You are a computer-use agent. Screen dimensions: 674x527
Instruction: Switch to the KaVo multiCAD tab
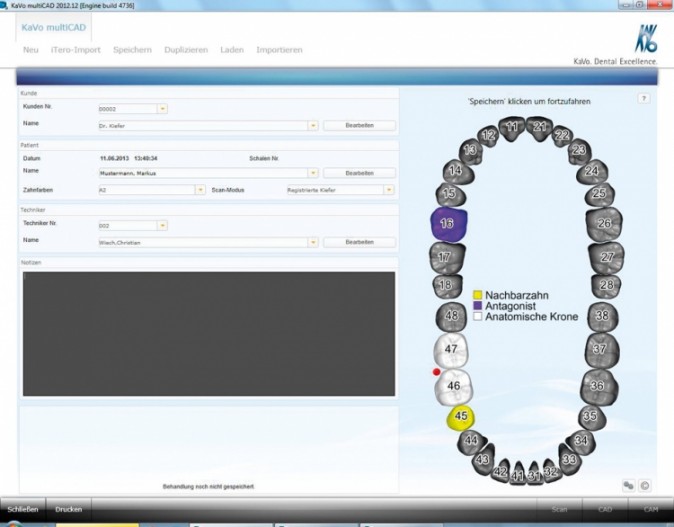(x=54, y=28)
